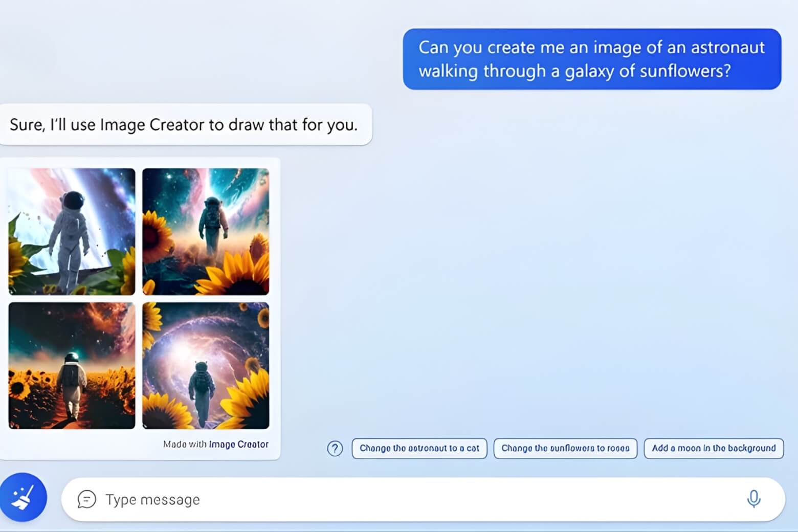Open the top-left astronaut image with white suit
This screenshot has height=532, width=798.
coord(72,231)
